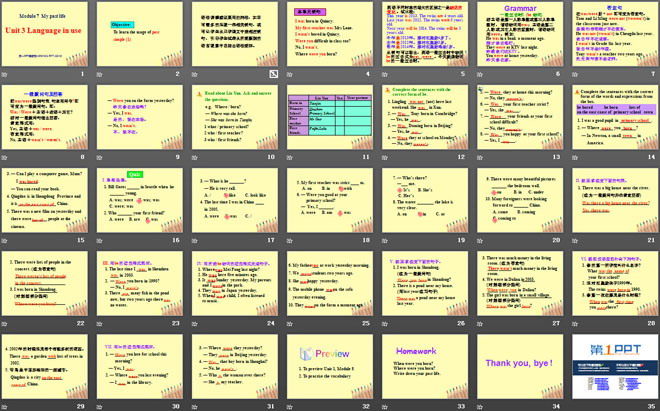Screen dimensions: 660x411
Task: Click the animation star under slide 9
Action: pos(100,157)
